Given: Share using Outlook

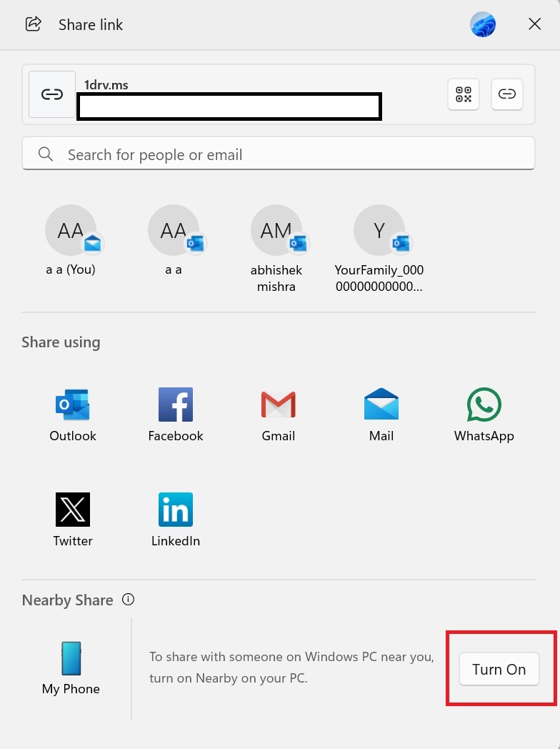Looking at the screenshot, I should tap(73, 415).
